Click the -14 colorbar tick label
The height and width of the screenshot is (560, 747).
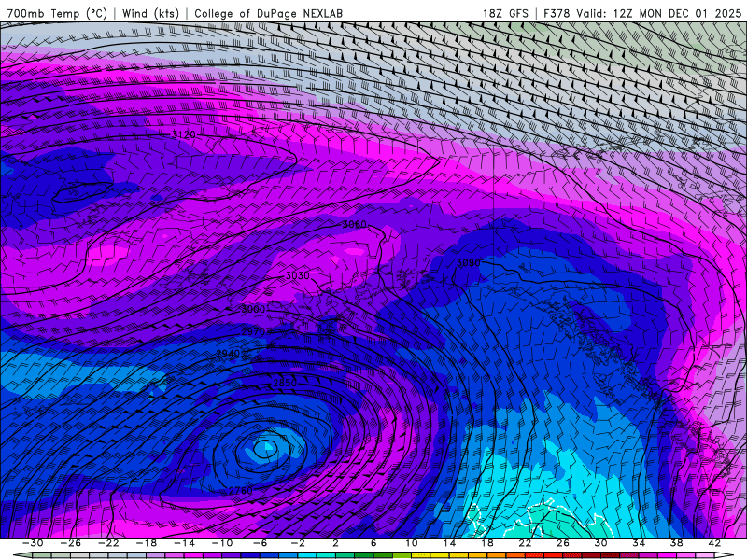tap(184, 543)
